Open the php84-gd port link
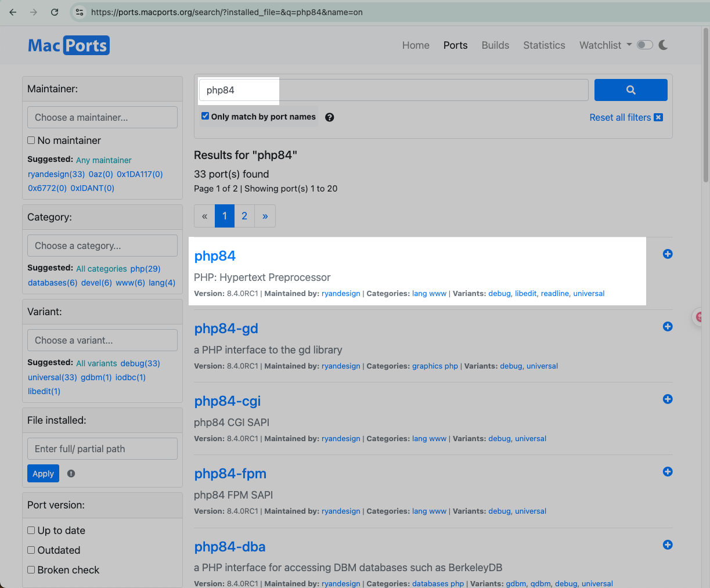 coord(226,329)
